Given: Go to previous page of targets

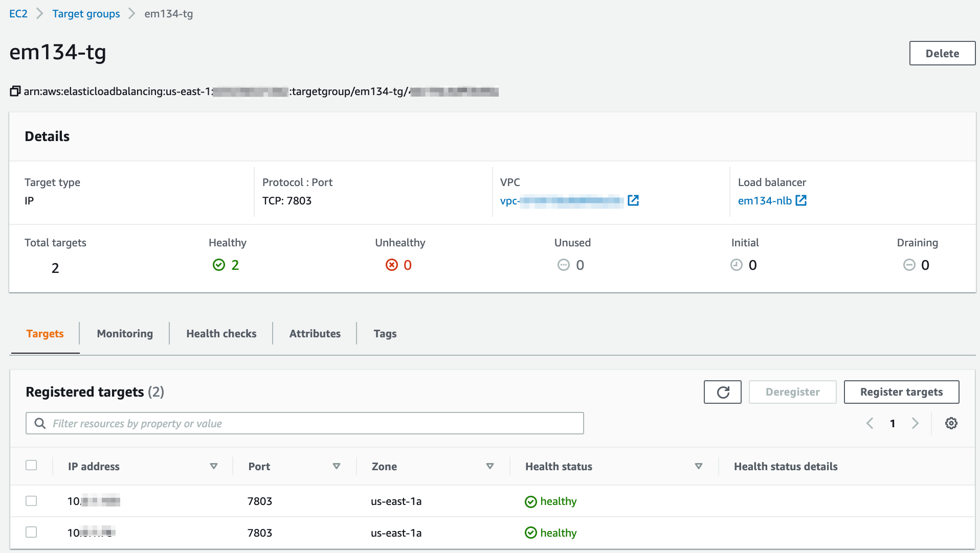Looking at the screenshot, I should (870, 423).
